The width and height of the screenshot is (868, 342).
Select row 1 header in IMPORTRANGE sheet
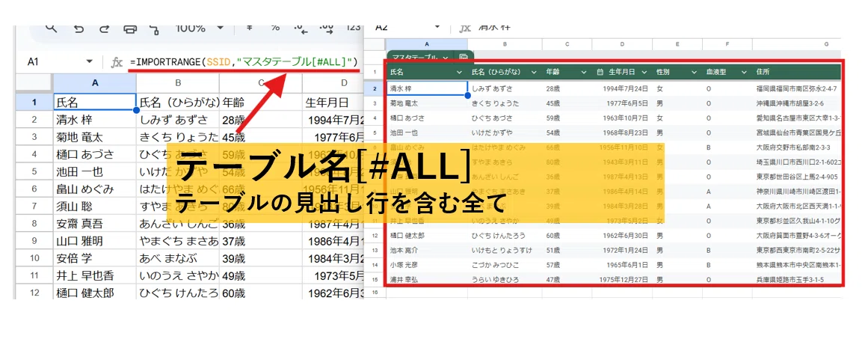(x=34, y=102)
